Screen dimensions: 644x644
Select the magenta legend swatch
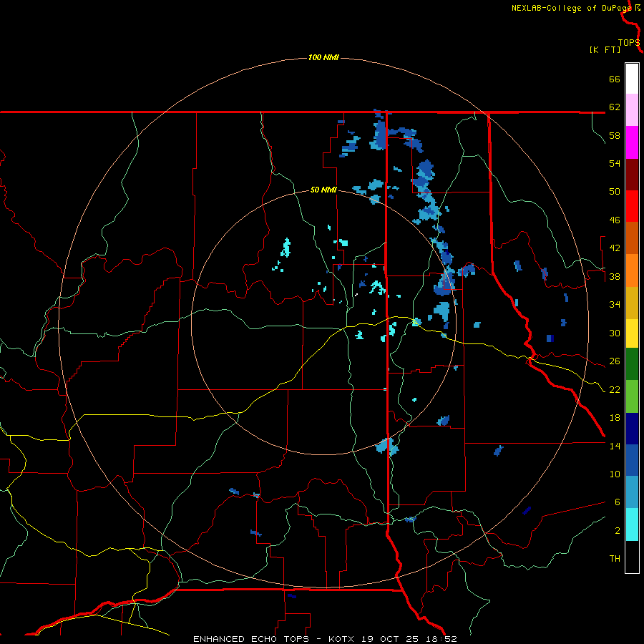[x=632, y=142]
